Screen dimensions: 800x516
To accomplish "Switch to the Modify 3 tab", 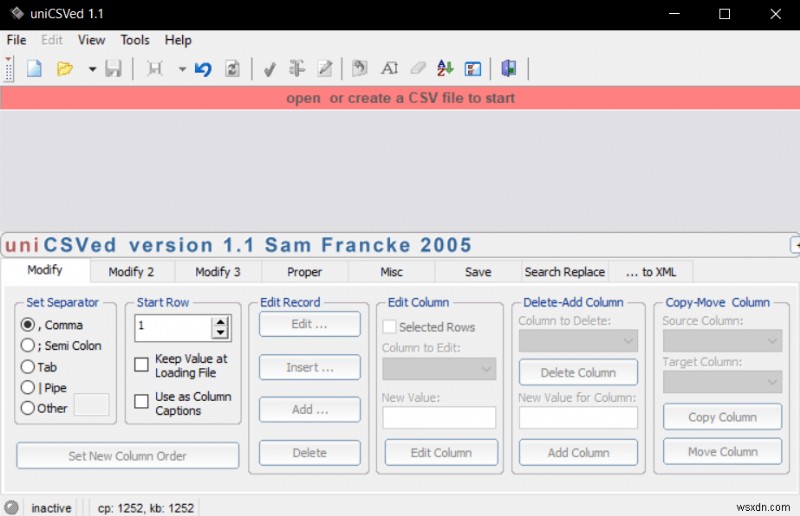I will 218,272.
